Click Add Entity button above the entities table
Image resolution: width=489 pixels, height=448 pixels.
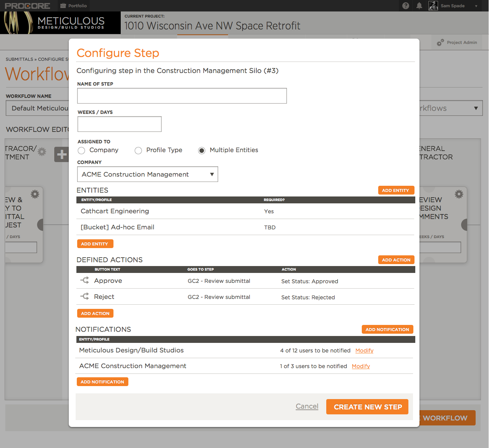pos(396,190)
